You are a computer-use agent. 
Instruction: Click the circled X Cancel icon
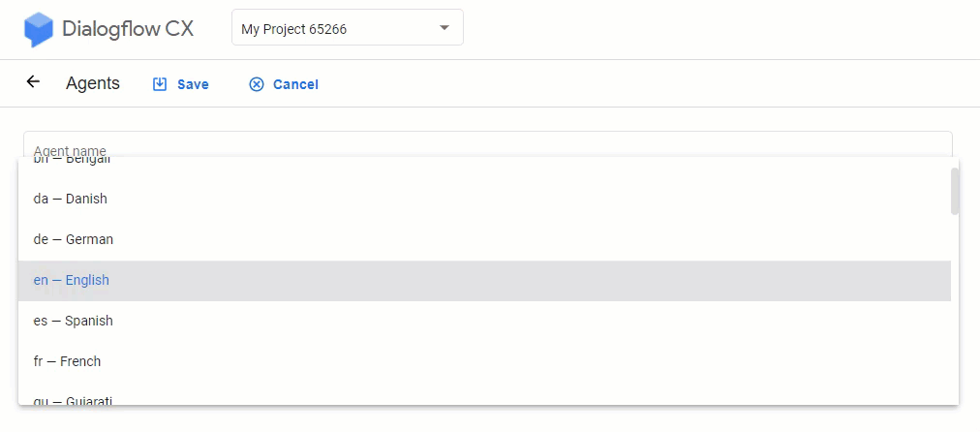click(257, 84)
